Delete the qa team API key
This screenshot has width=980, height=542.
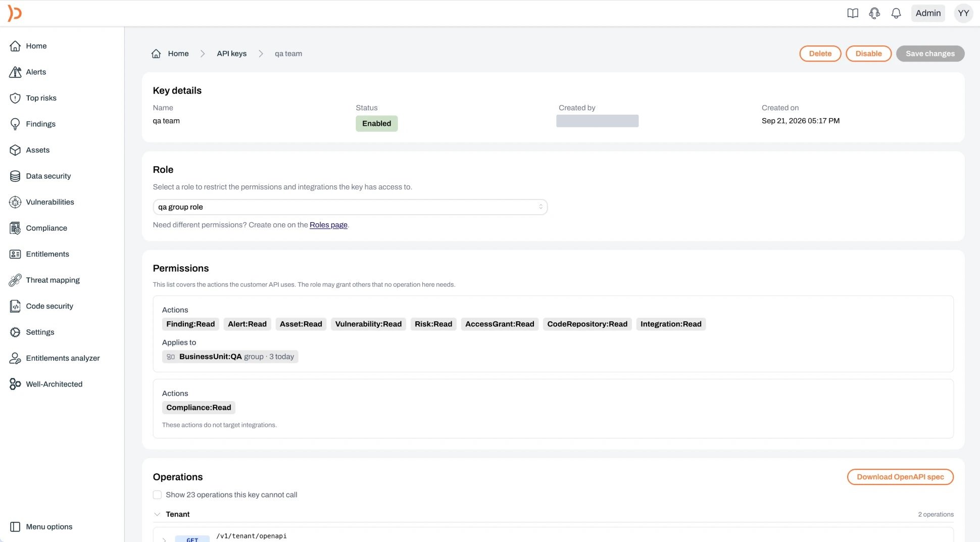820,54
